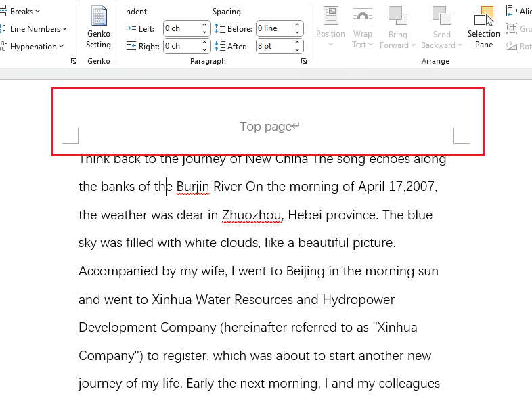Click the Genko Setting button

(x=98, y=29)
